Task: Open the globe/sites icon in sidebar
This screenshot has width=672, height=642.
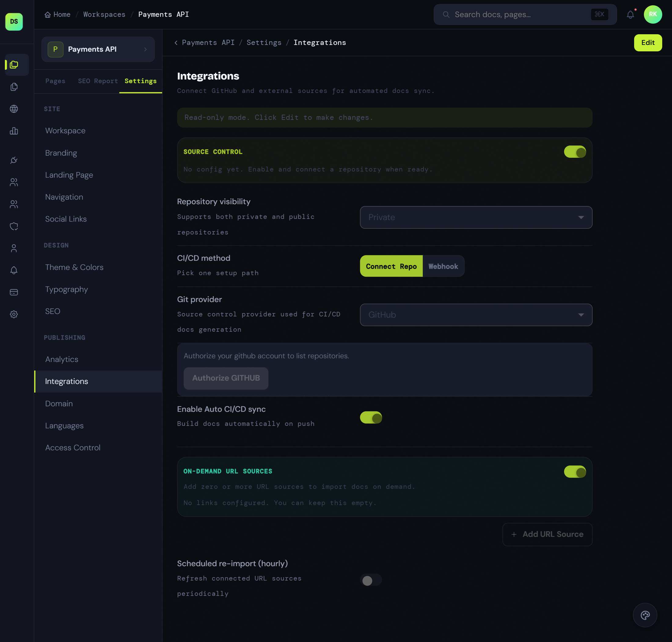Action: [x=14, y=109]
